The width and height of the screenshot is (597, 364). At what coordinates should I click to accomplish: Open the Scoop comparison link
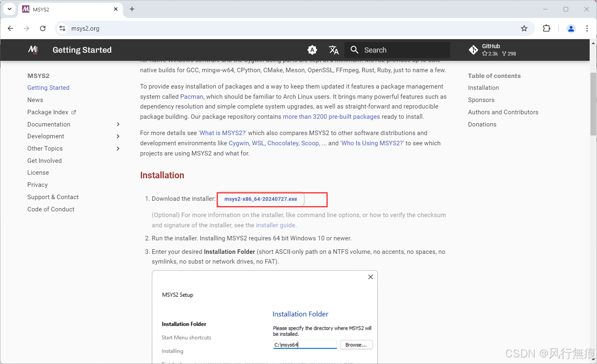coord(310,143)
